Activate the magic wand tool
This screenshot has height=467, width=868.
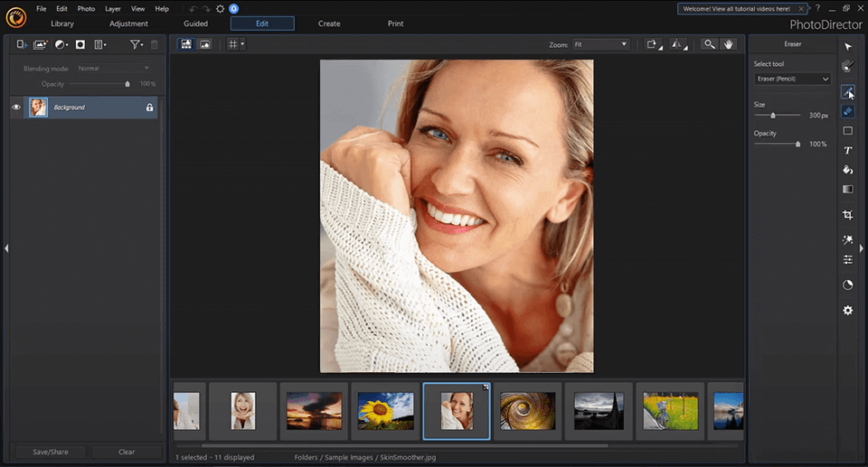[x=847, y=240]
